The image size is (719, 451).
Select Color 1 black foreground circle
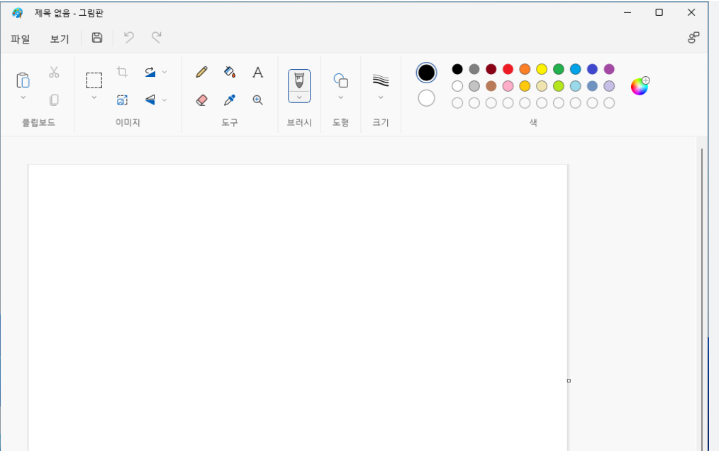[x=426, y=72]
